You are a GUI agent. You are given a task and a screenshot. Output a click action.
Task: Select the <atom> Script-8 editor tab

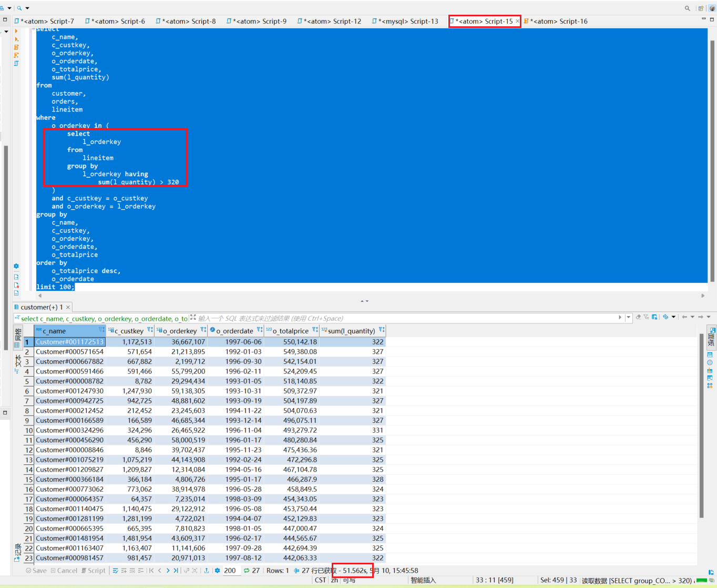tap(186, 21)
